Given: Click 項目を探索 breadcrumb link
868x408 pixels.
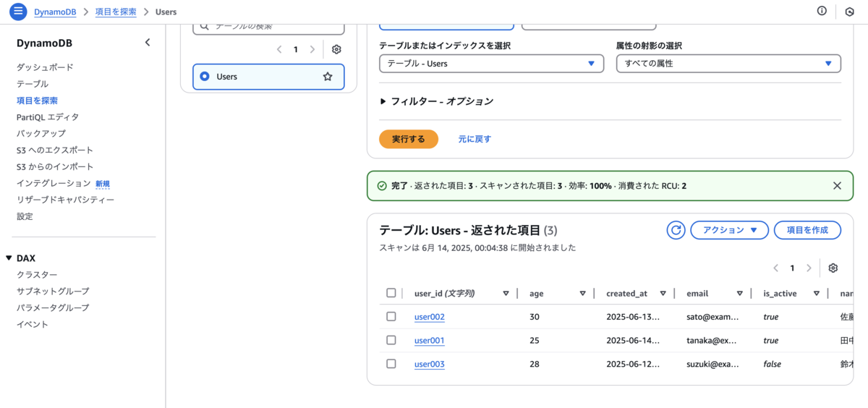Looking at the screenshot, I should (x=116, y=12).
